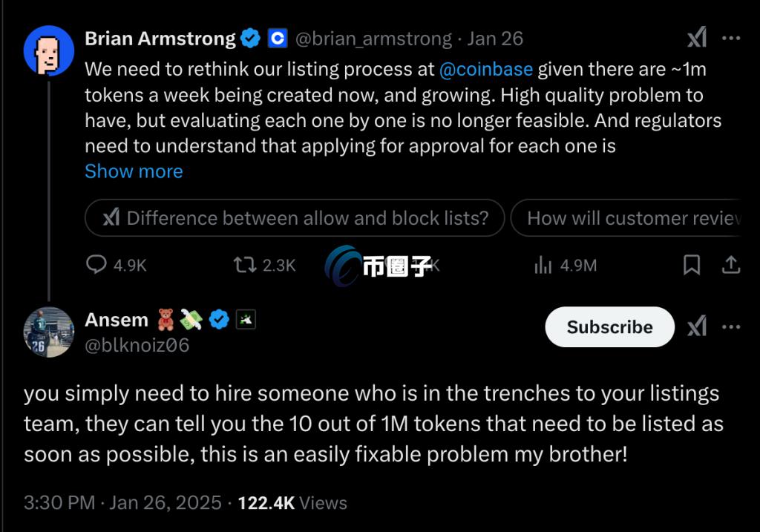Viewport: 760px width, 532px height.
Task: Click Ansem's blue verified badge
Action: pyautogui.click(x=218, y=320)
